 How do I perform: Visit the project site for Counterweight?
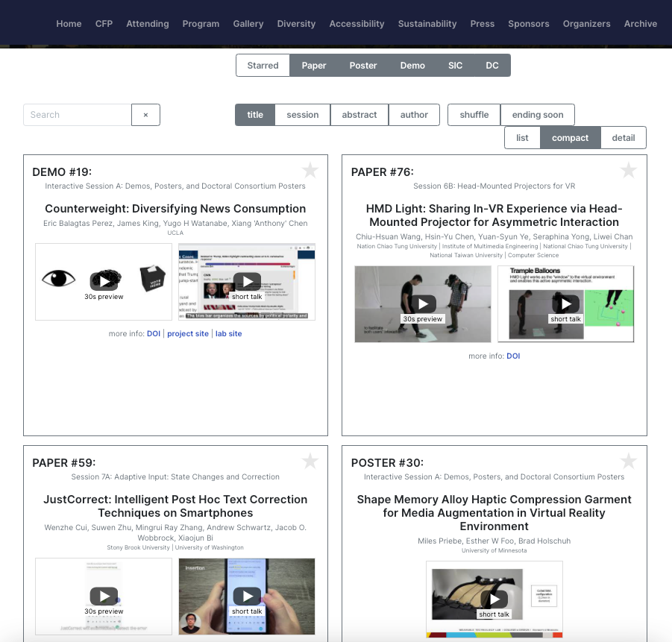[x=188, y=333]
